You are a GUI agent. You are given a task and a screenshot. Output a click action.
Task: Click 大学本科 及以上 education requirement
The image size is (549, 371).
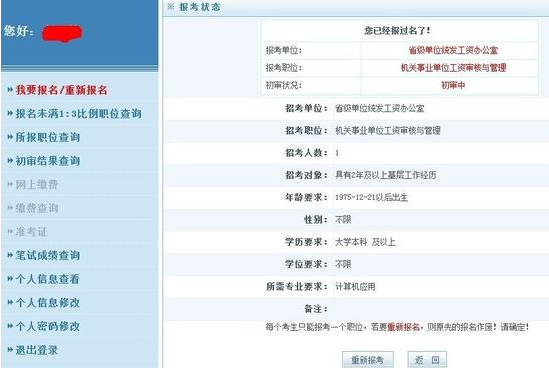tap(365, 242)
